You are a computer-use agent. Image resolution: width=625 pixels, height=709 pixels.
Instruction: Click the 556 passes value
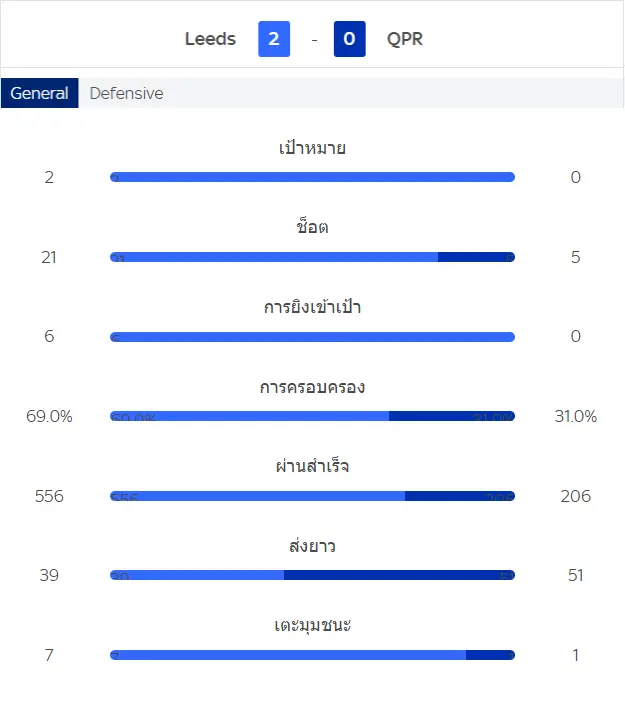49,496
